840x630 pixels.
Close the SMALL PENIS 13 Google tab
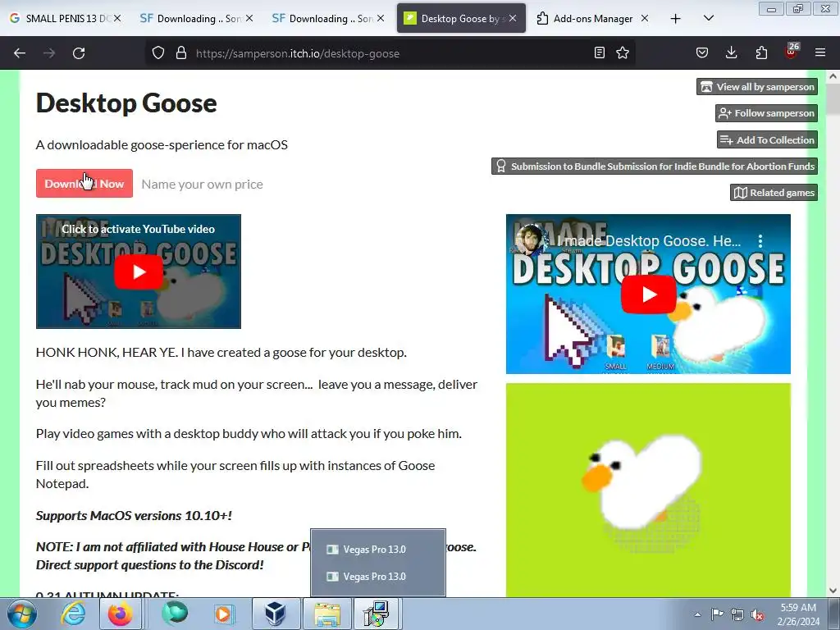point(117,18)
